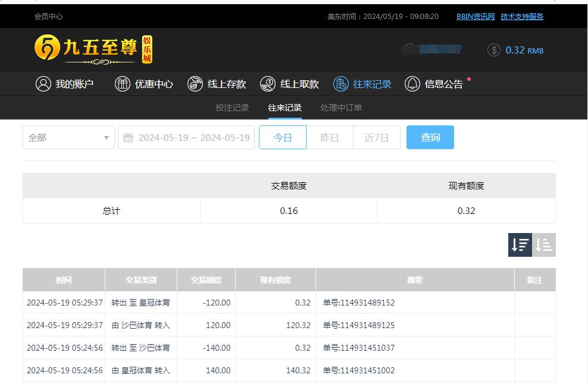Click the calendar icon in date field

pyautogui.click(x=128, y=137)
